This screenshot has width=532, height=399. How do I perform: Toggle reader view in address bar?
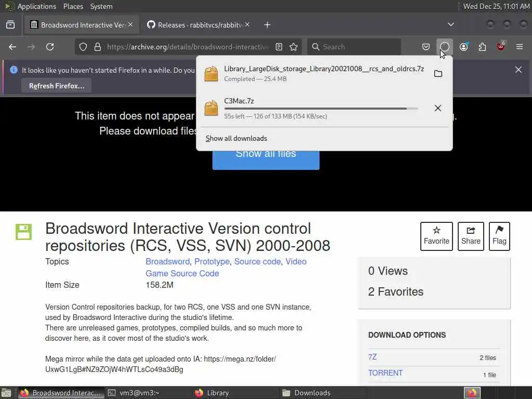tap(279, 47)
